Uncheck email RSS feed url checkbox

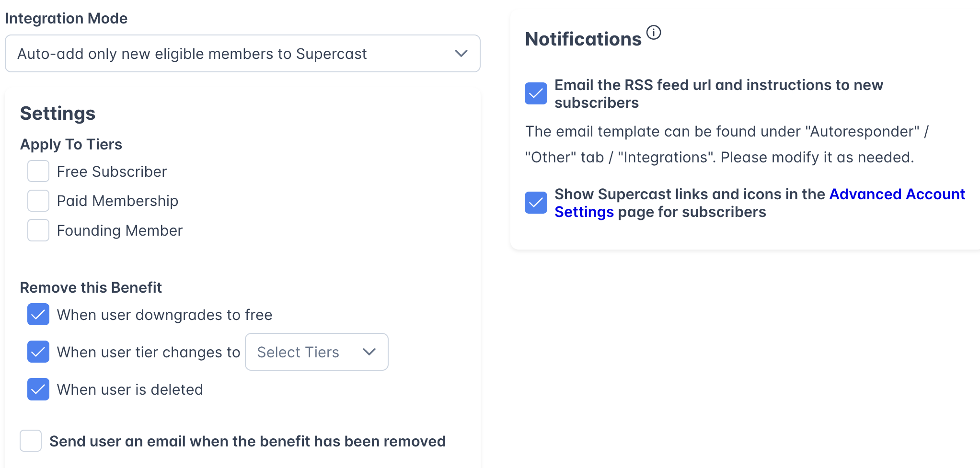coord(536,93)
